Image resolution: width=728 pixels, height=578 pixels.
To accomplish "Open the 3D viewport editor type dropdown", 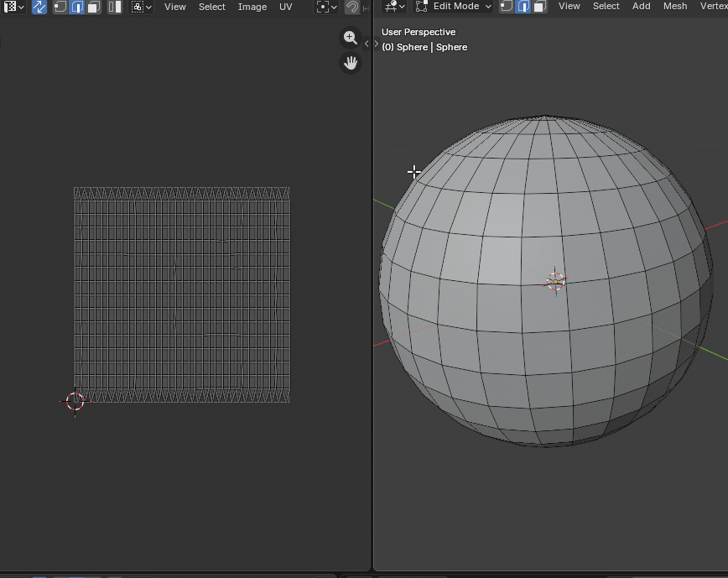I will (x=395, y=7).
